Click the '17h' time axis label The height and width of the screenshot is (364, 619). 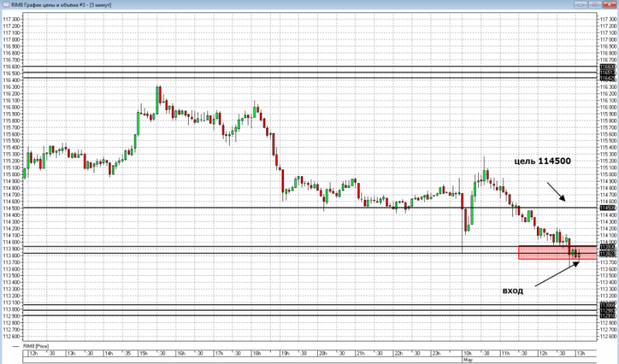tap(218, 353)
